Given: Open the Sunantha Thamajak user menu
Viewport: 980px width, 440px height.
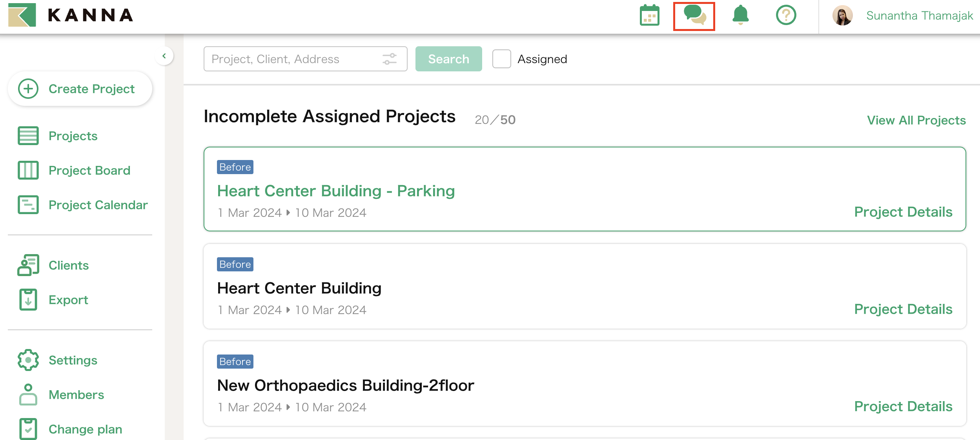Looking at the screenshot, I should tap(902, 16).
